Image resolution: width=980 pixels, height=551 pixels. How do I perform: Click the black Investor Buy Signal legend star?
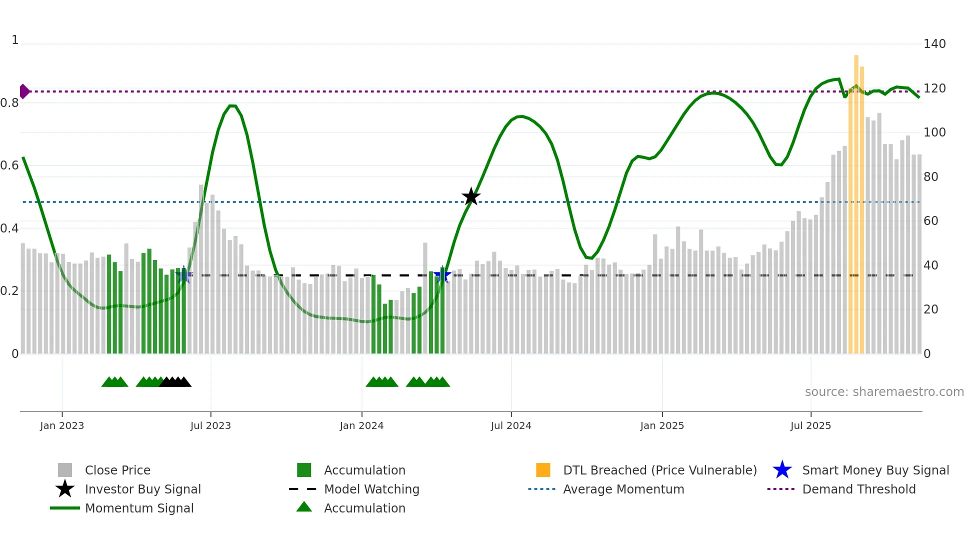(65, 489)
